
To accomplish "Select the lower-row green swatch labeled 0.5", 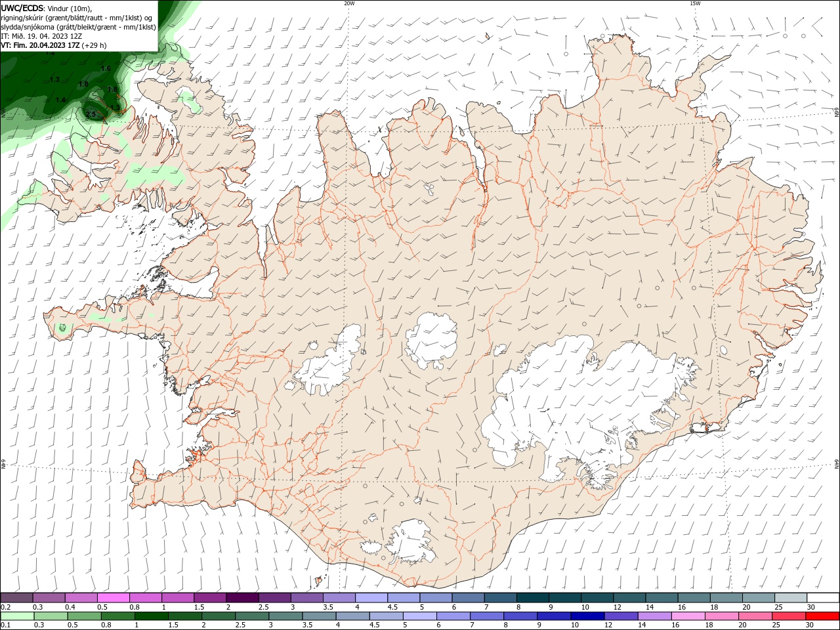I will (x=84, y=616).
